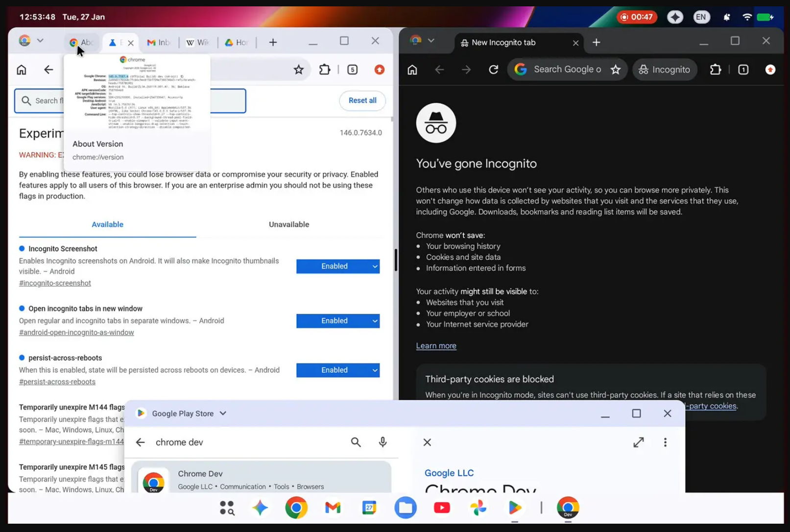790x532 pixels.
Task: Open the Incognito Screenshot Enabled dropdown
Action: (337, 266)
